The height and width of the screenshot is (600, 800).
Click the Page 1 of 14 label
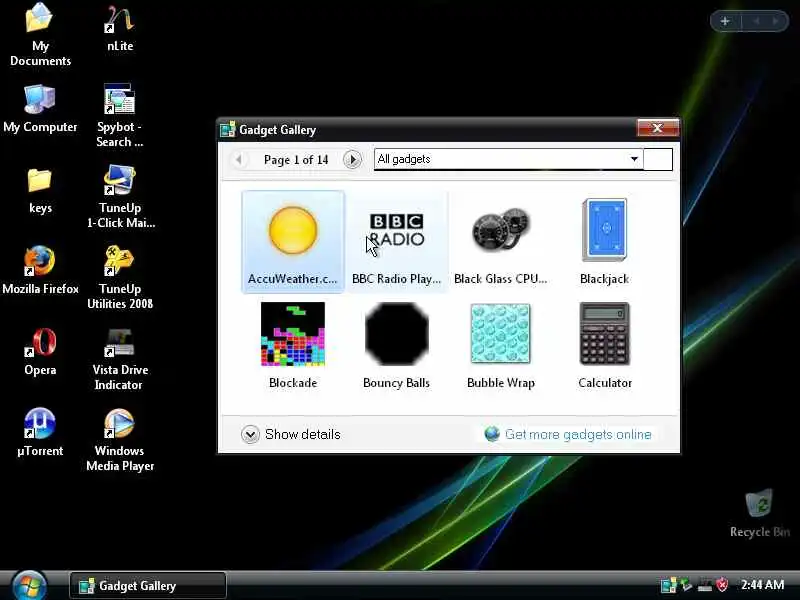click(296, 160)
